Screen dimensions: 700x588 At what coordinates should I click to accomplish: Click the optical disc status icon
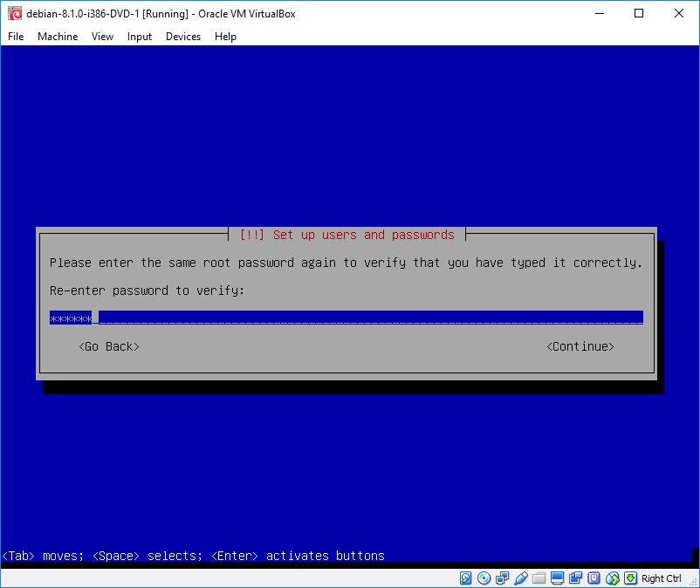(484, 578)
